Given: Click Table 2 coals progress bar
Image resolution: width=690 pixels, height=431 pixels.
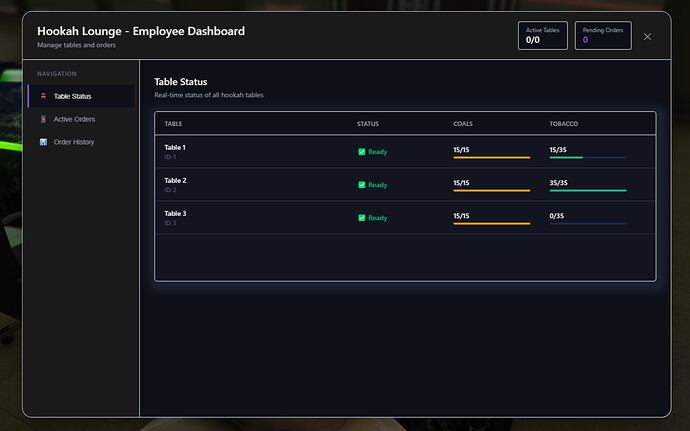Looking at the screenshot, I should pyautogui.click(x=492, y=190).
